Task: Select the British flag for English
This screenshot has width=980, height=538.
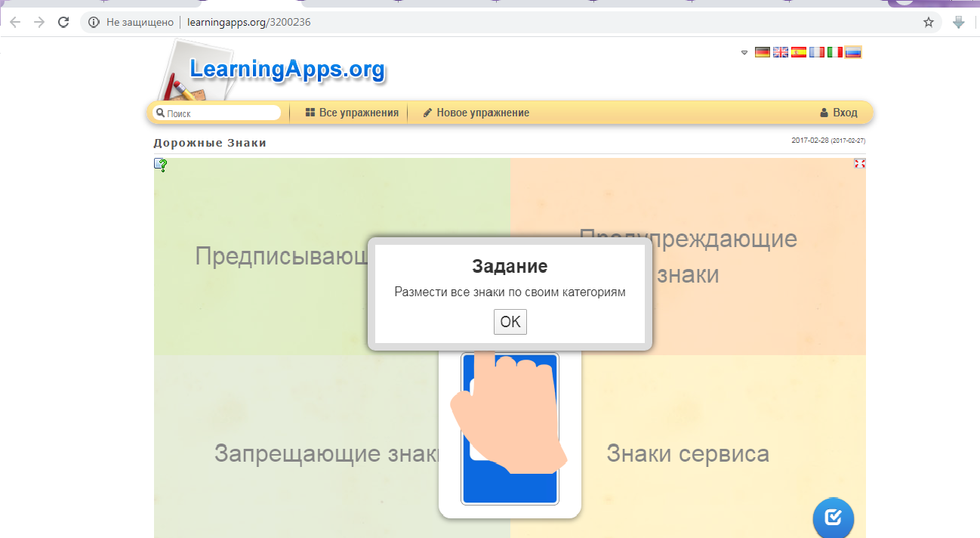Action: 781,52
